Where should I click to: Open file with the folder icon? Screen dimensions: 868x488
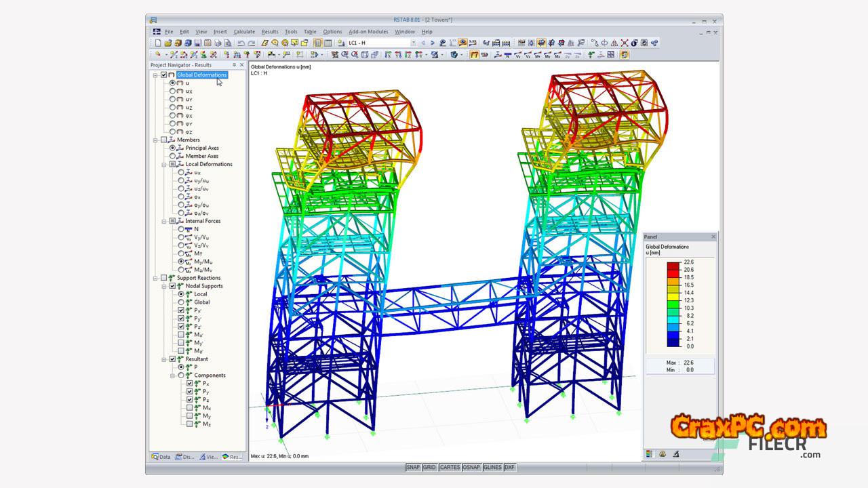click(168, 43)
